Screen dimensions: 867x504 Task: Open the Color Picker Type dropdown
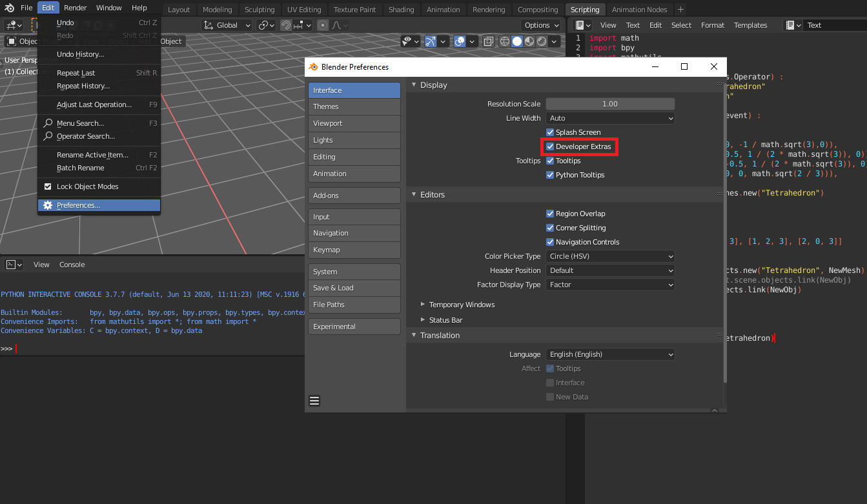(610, 256)
